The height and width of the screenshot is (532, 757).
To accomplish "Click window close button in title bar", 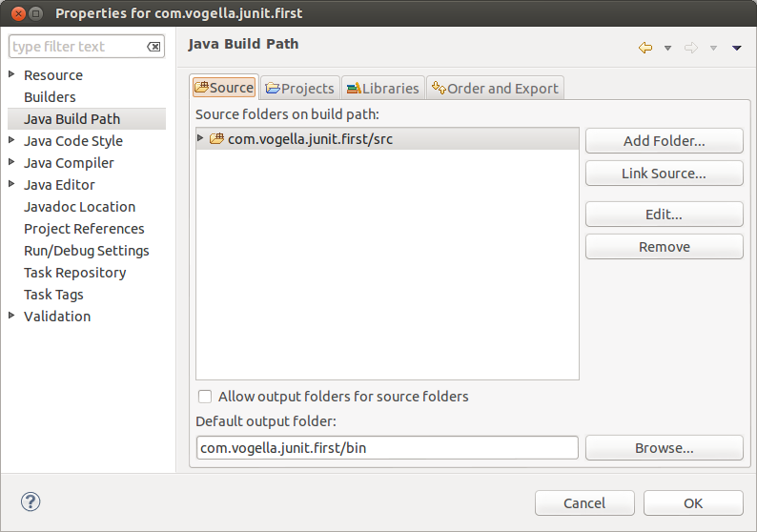I will pyautogui.click(x=13, y=13).
